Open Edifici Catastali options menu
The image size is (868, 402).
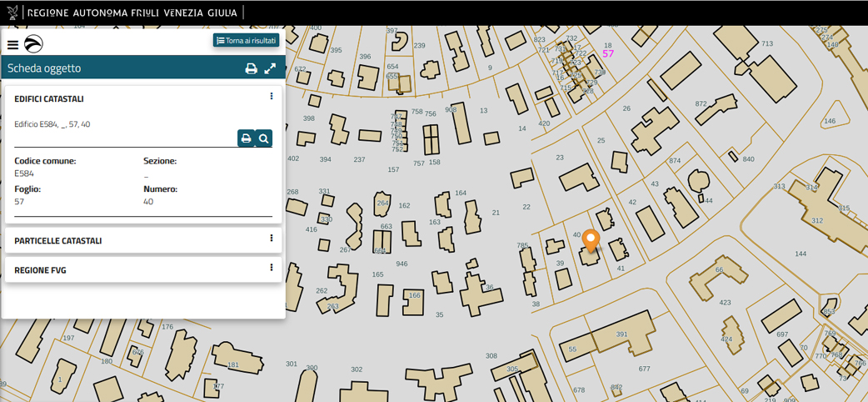272,97
